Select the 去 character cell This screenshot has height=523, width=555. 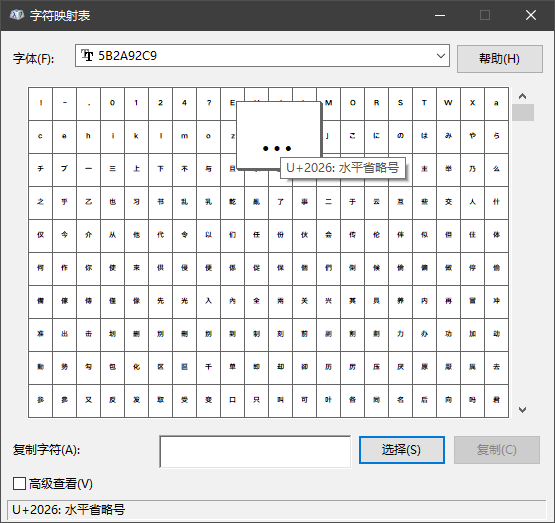coord(497,368)
